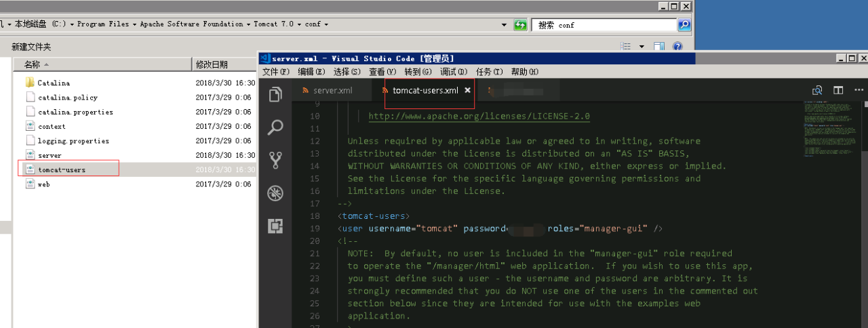Open the 选择(S) menu in VS Code
The width and height of the screenshot is (868, 328).
[x=347, y=72]
